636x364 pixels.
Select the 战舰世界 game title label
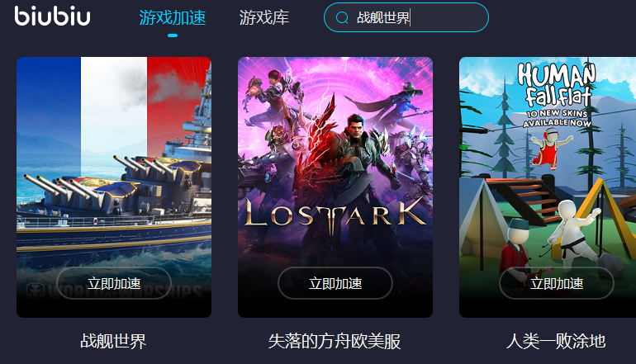point(114,341)
